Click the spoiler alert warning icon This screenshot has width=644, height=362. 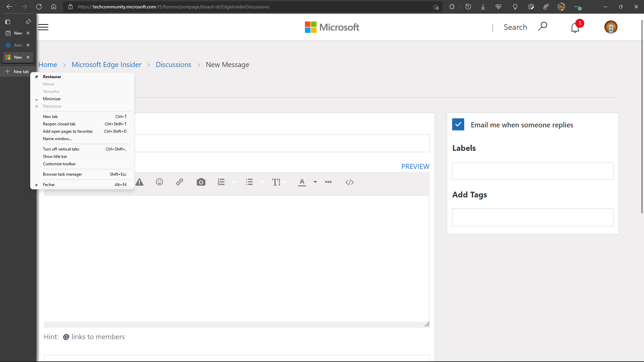139,182
